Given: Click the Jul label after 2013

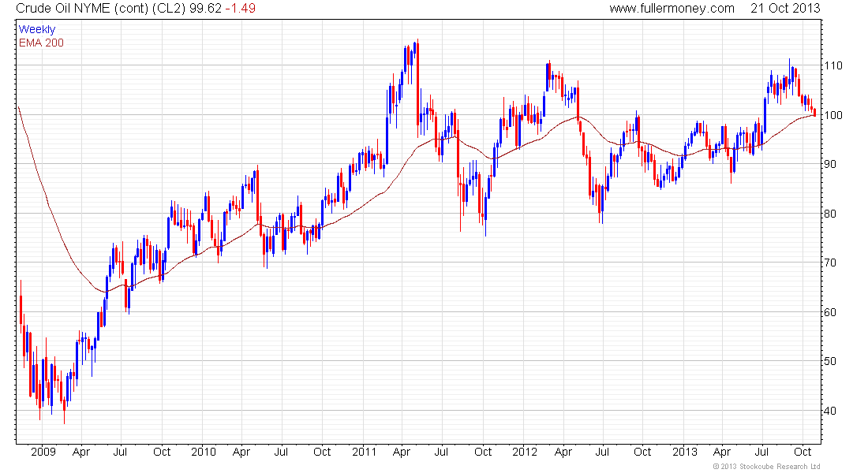Looking at the screenshot, I should click(761, 452).
